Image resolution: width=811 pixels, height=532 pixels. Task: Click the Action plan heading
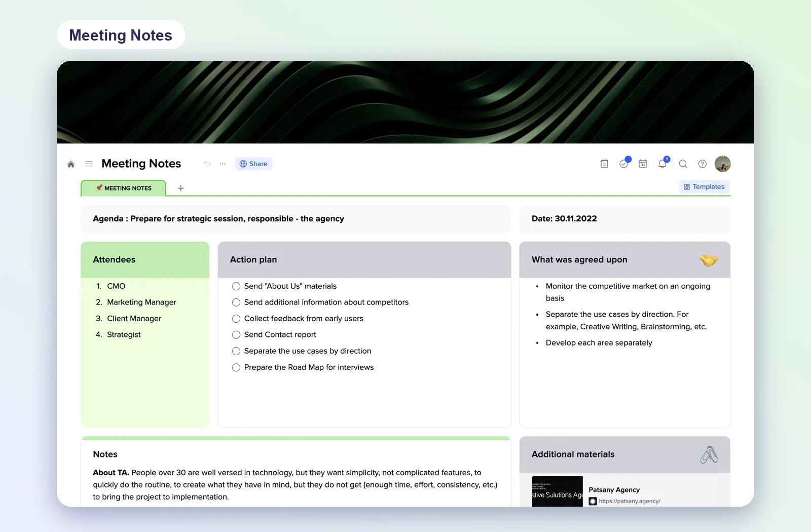click(253, 260)
